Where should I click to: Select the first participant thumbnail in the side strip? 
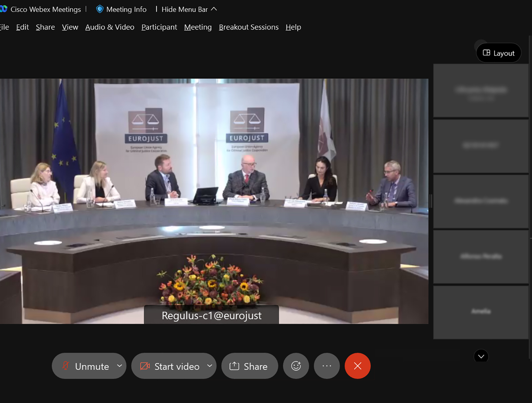[x=481, y=91]
